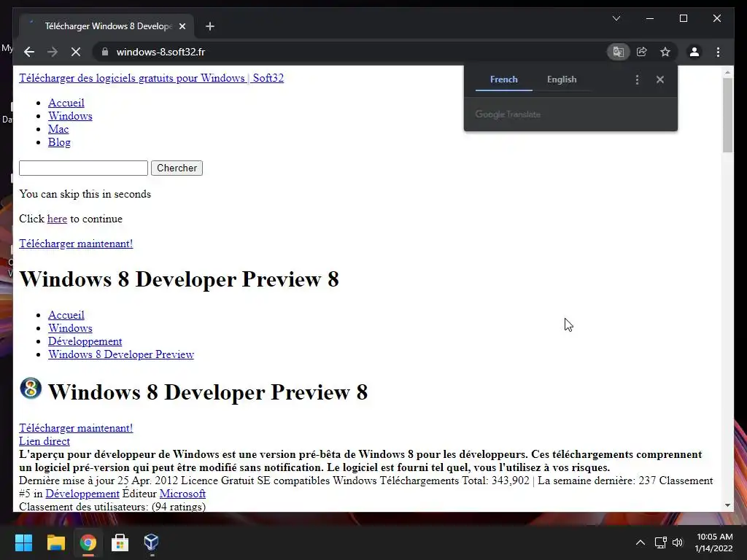Click the address bar URL windows-8.soft32.fr
Screen dimensions: 747x560
pos(160,52)
